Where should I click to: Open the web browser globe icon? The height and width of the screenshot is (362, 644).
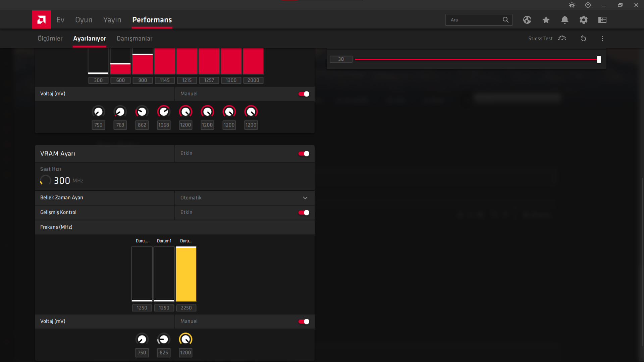click(x=527, y=20)
